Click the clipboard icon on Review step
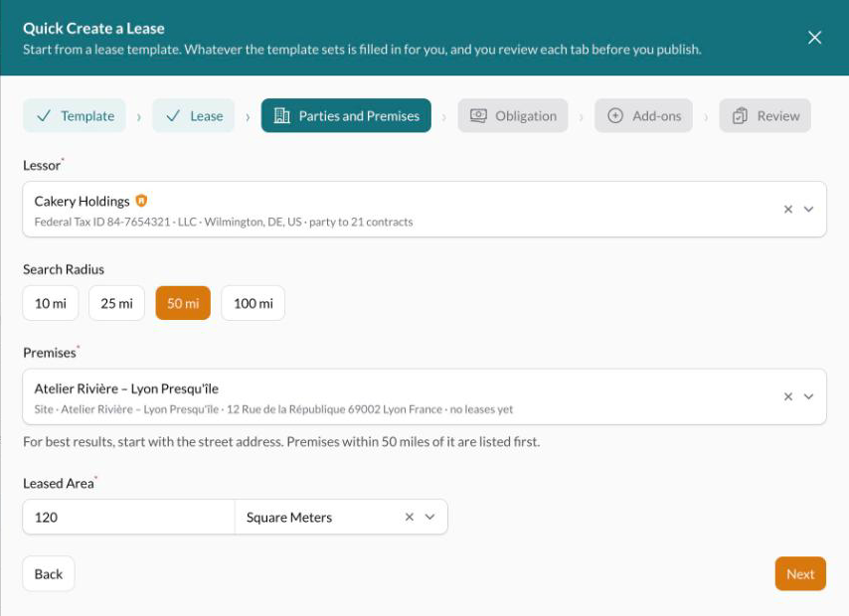Viewport: 849px width, 616px height. point(740,116)
